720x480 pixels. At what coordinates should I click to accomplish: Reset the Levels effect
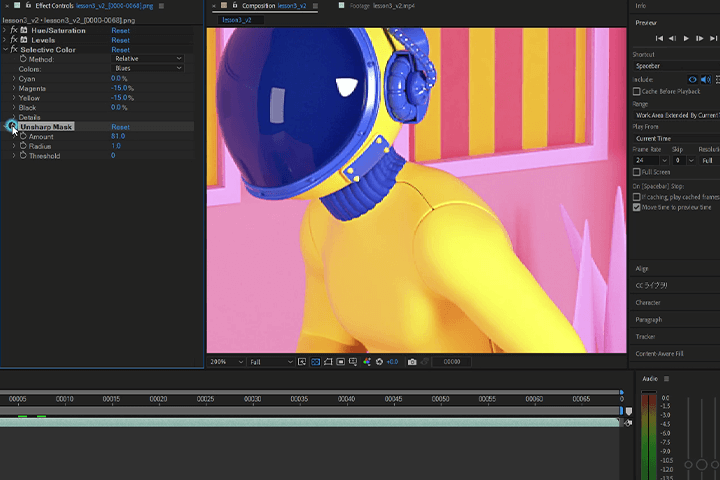pyautogui.click(x=120, y=40)
